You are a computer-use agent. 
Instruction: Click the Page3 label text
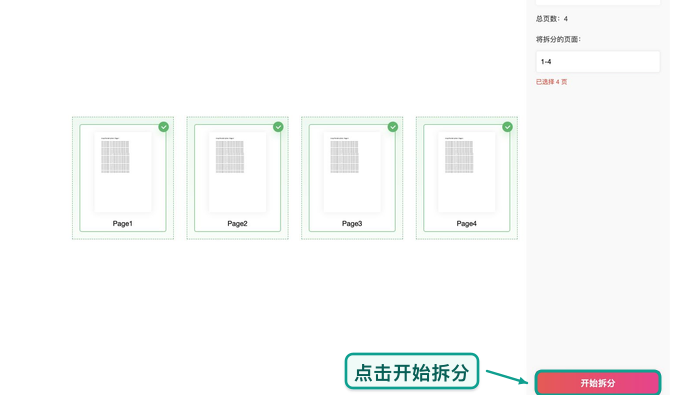pos(352,224)
